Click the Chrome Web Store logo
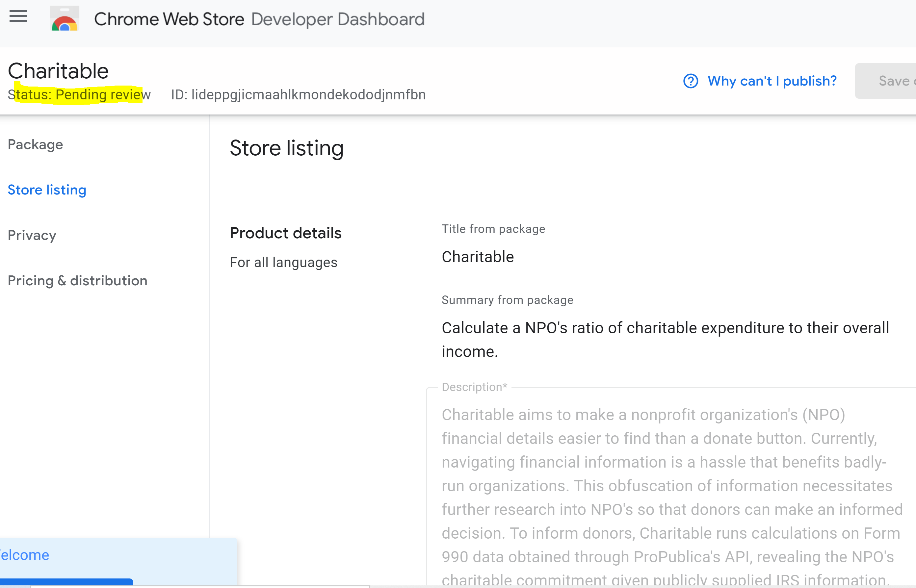 [65, 18]
